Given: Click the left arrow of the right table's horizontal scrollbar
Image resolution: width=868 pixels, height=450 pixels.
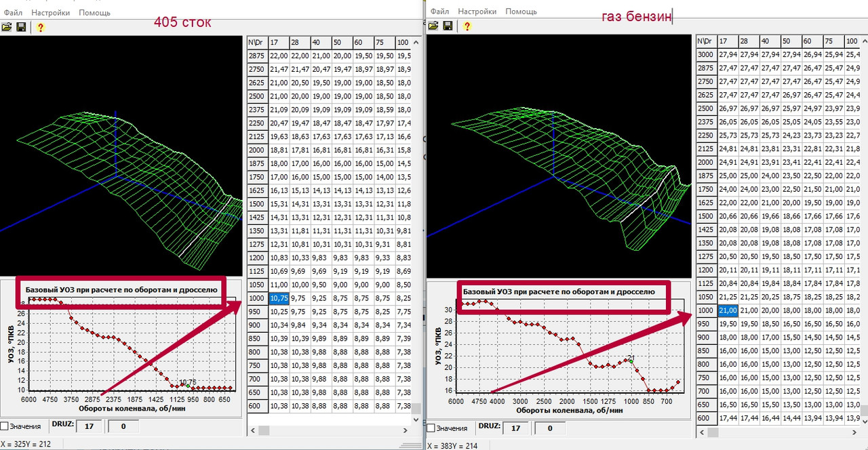Looking at the screenshot, I should click(x=702, y=432).
